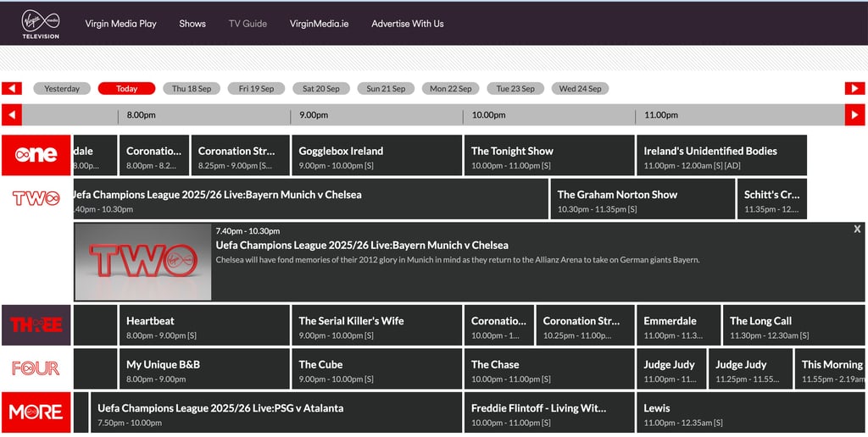Viewport: 868px width, 437px height.
Task: Open The Long Call listing
Action: [793, 324]
